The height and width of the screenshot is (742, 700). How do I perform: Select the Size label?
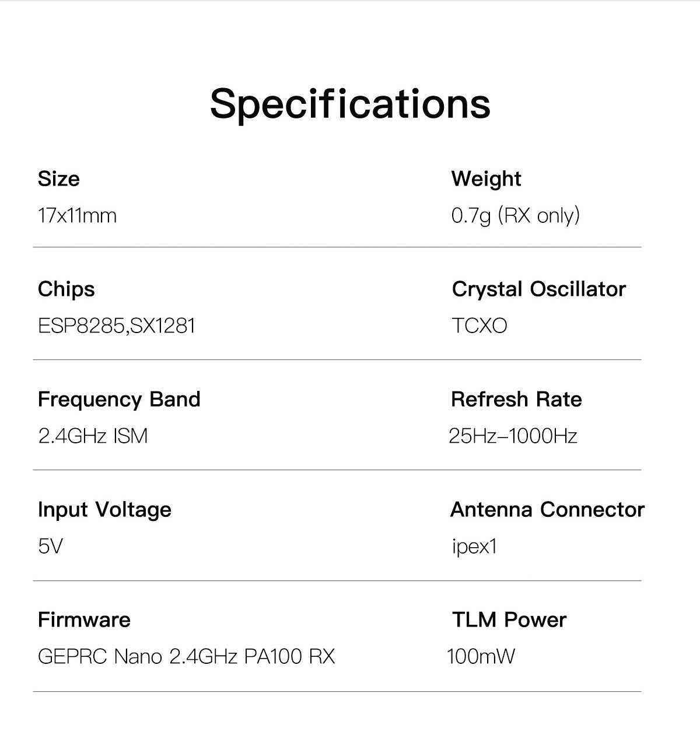tap(58, 178)
